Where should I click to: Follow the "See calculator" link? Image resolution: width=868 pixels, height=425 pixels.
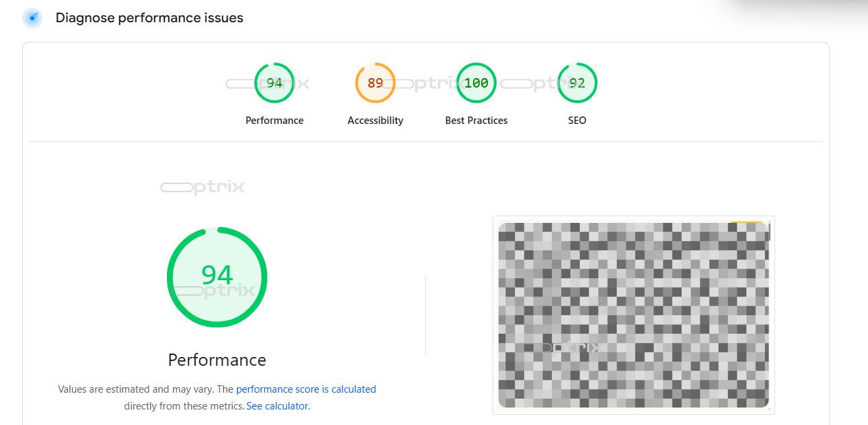click(x=277, y=406)
